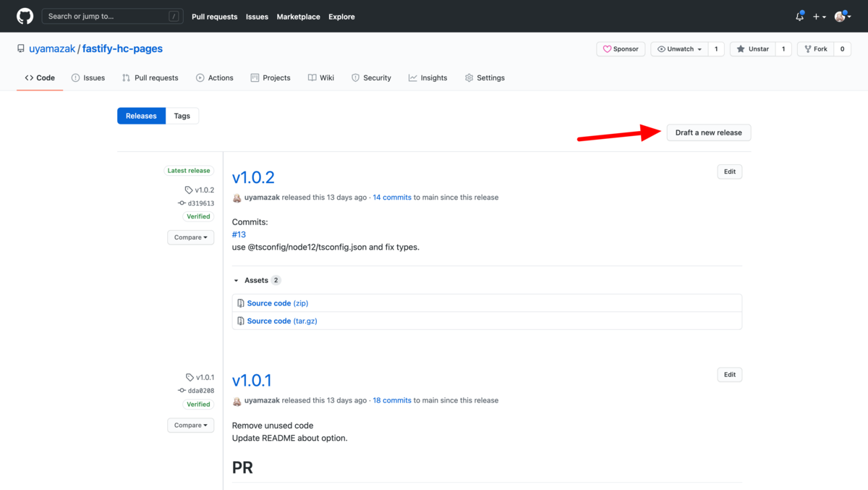The image size is (868, 490).
Task: Switch to the Insights tab
Action: pyautogui.click(x=427, y=77)
